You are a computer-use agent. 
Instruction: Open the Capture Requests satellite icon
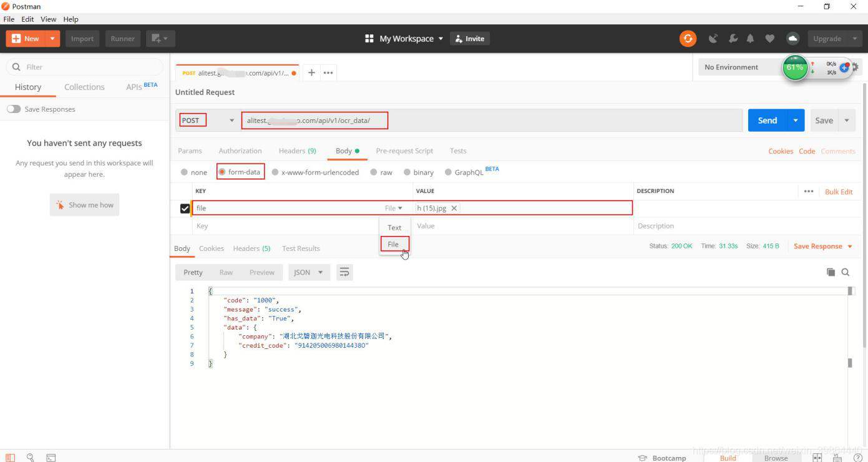tap(713, 38)
